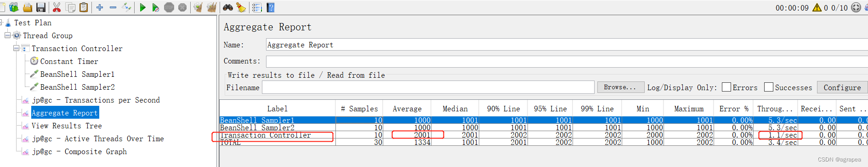The height and width of the screenshot is (167, 868).
Task: Click the Toggle enable/disable icon
Action: coord(126,7)
